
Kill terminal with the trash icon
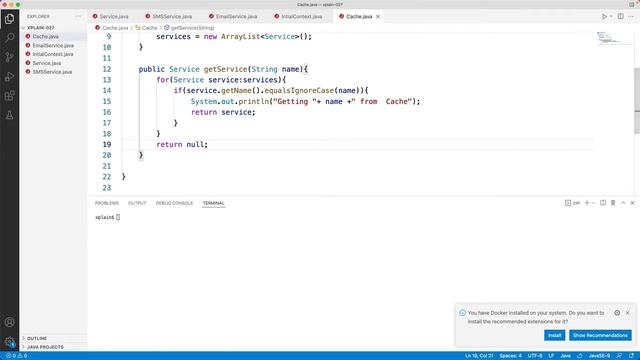click(613, 203)
